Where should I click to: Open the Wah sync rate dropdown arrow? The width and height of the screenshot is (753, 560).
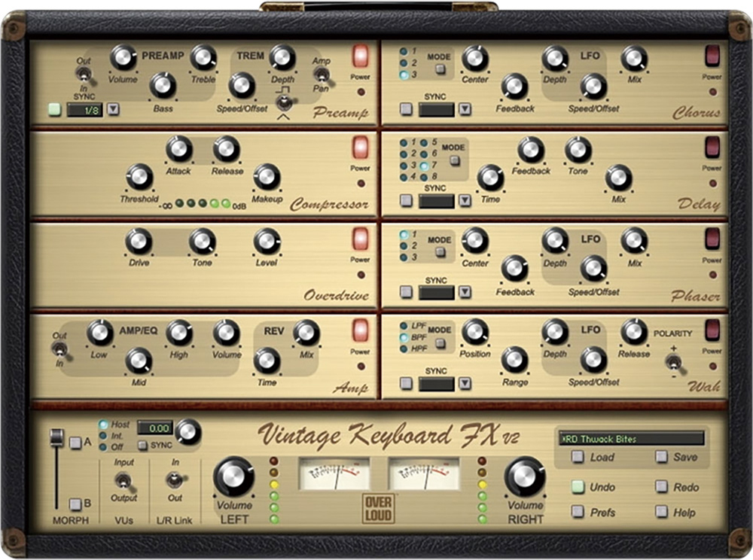click(x=465, y=383)
